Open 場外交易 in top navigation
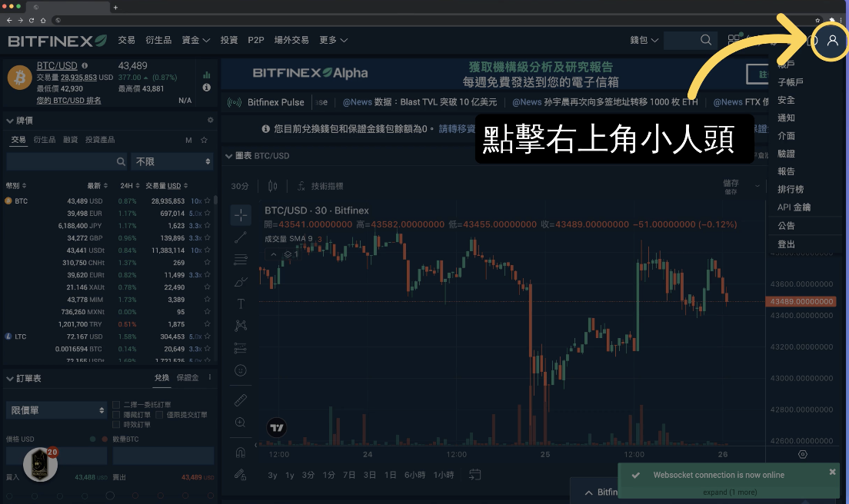This screenshot has height=504, width=849. click(291, 40)
